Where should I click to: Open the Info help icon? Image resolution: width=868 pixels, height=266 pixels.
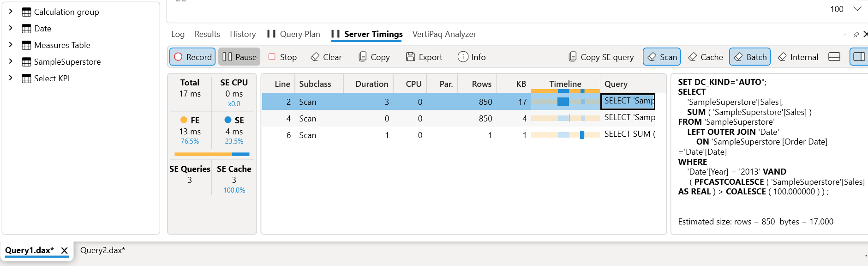471,57
